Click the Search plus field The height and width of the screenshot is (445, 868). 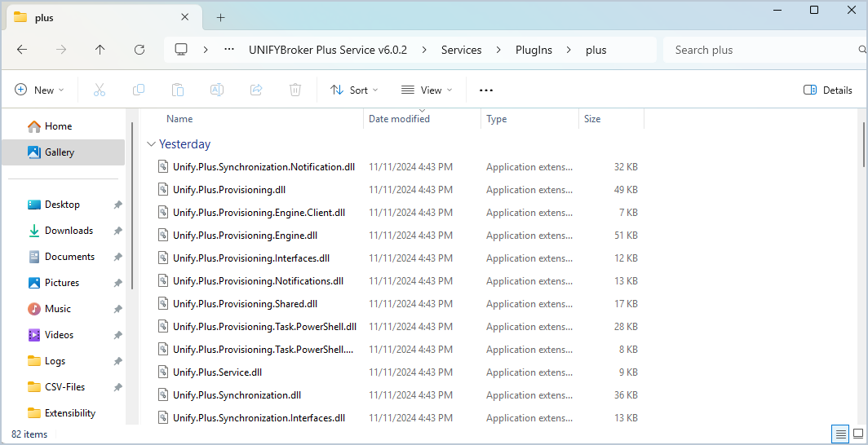click(764, 50)
